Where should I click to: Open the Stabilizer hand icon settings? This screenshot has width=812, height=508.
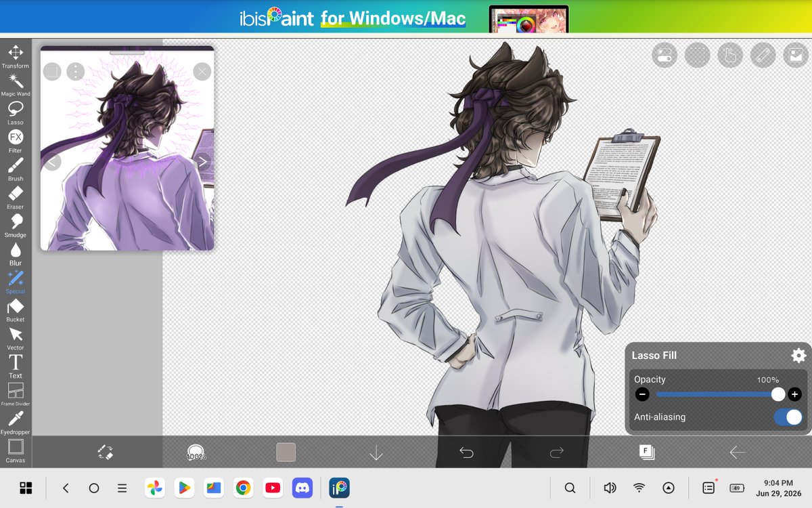click(x=730, y=56)
